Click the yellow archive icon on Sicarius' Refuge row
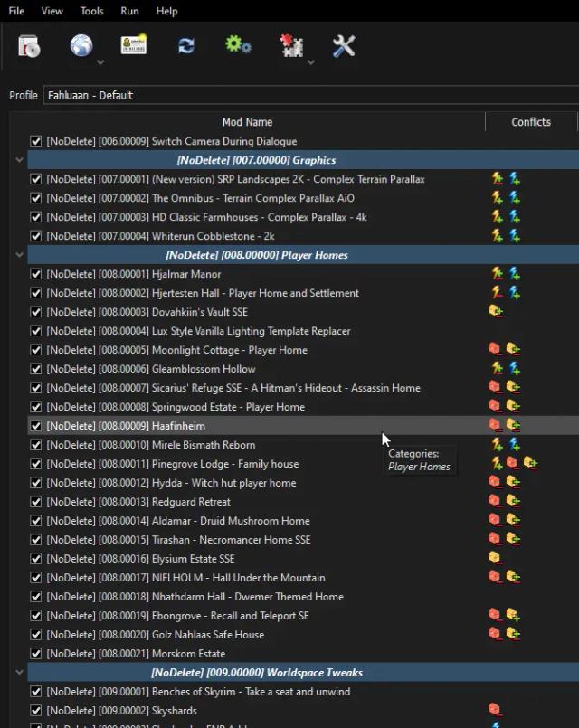This screenshot has width=579, height=728. 513,387
